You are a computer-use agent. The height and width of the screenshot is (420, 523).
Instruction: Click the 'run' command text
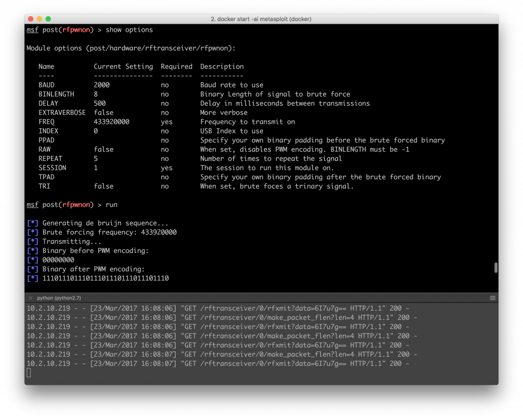[111, 204]
